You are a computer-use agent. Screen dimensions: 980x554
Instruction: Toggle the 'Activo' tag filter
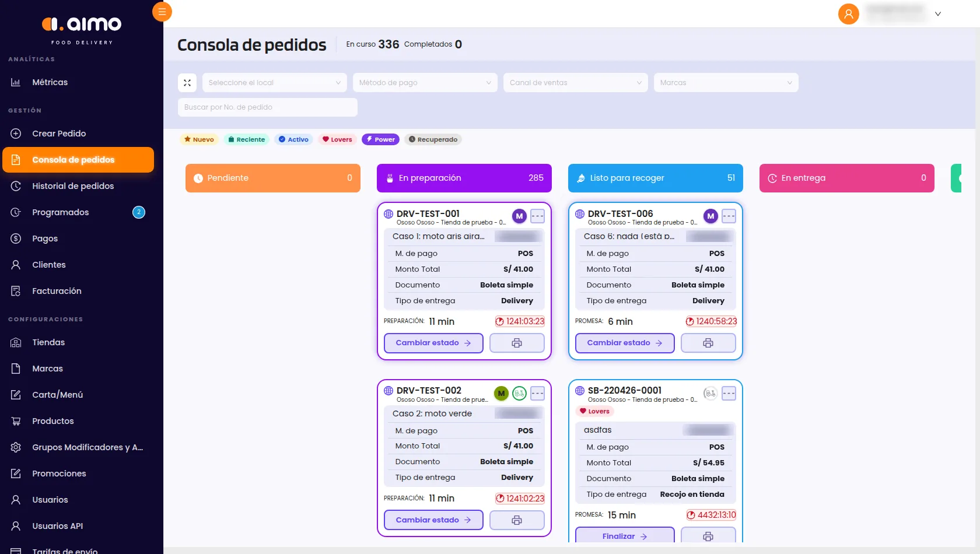coord(293,139)
